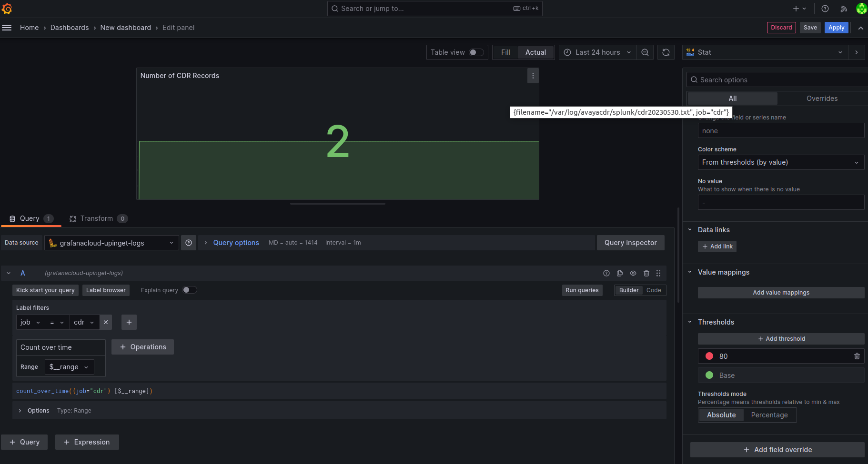Screen dimensions: 868x464
Task: Select the Overrides tab
Action: pyautogui.click(x=822, y=99)
